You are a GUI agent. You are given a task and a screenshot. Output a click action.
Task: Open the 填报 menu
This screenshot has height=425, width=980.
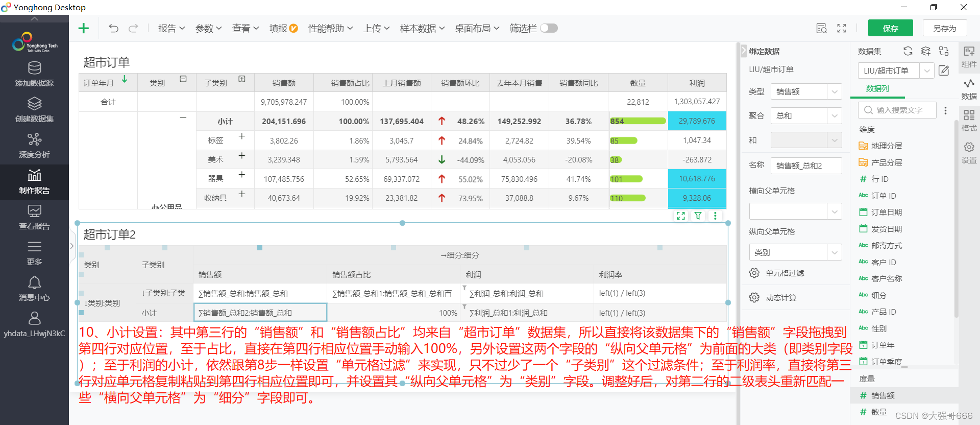point(283,28)
